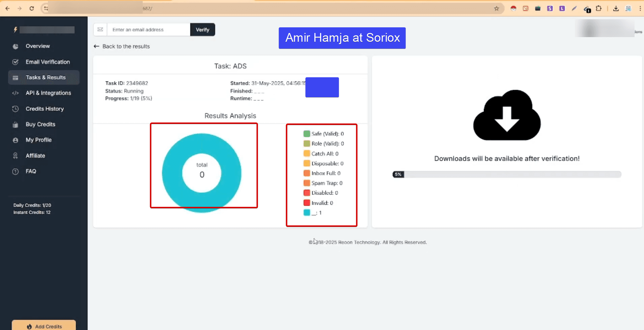Click the browser forward arrow
This screenshot has width=644, height=330.
tap(20, 8)
